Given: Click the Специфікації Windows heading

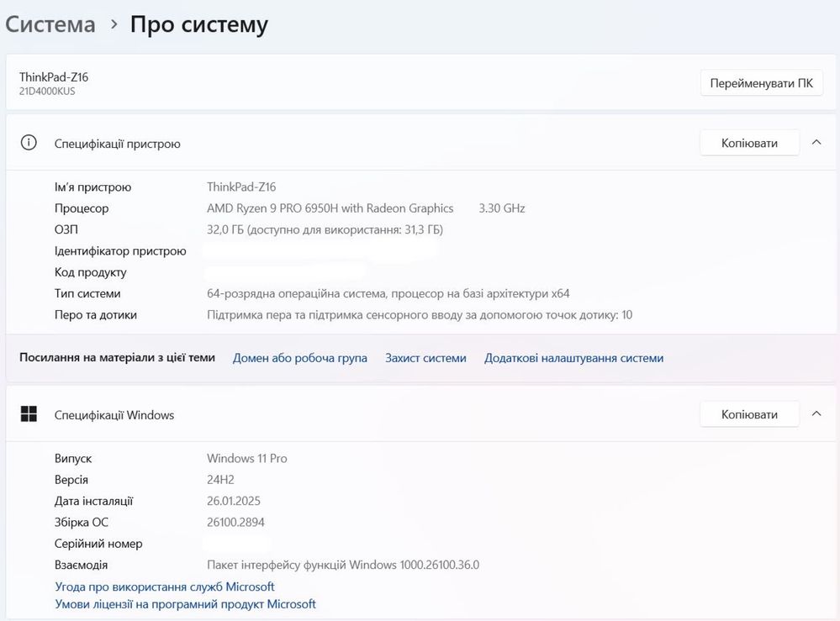Looking at the screenshot, I should point(114,415).
